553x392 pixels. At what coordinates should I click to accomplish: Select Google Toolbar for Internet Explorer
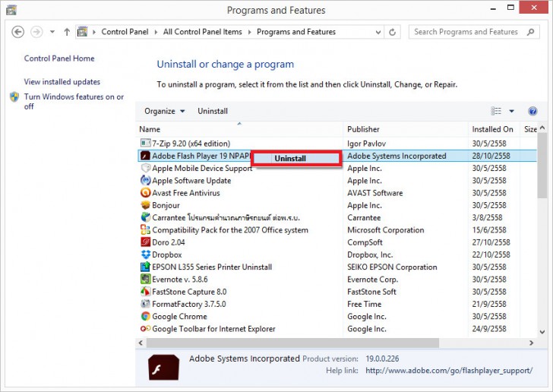pos(213,328)
